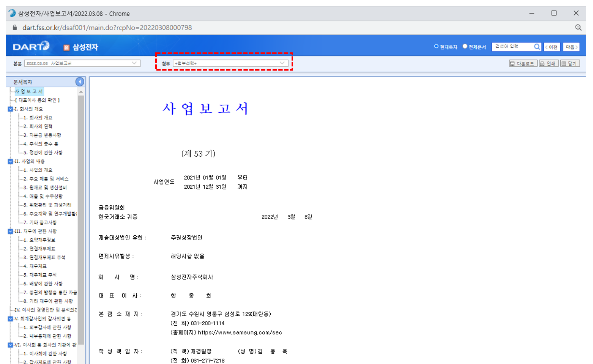
Task: Select the 전체문서 radio option
Action: [465, 46]
